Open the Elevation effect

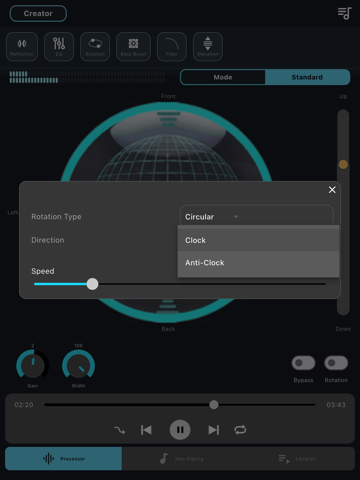208,47
